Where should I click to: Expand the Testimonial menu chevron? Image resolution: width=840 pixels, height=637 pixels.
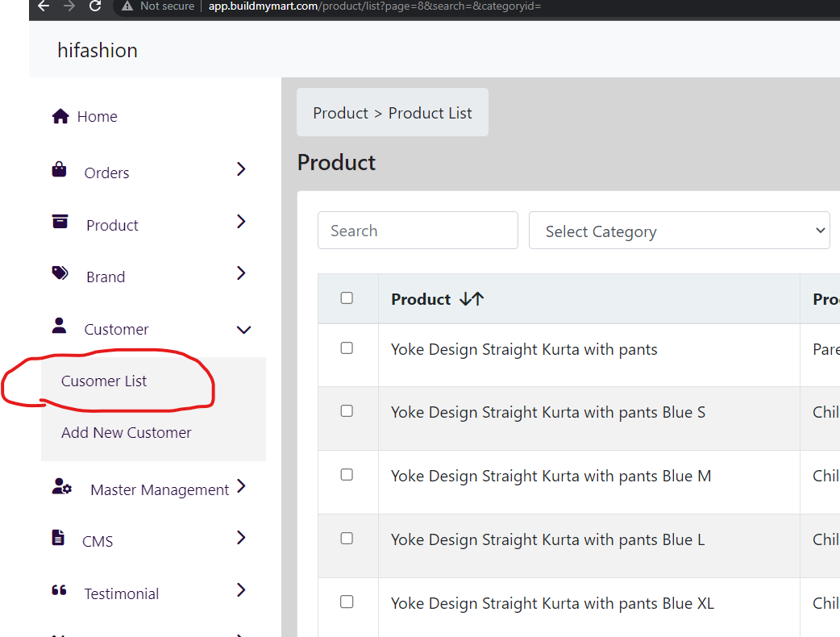point(241,590)
